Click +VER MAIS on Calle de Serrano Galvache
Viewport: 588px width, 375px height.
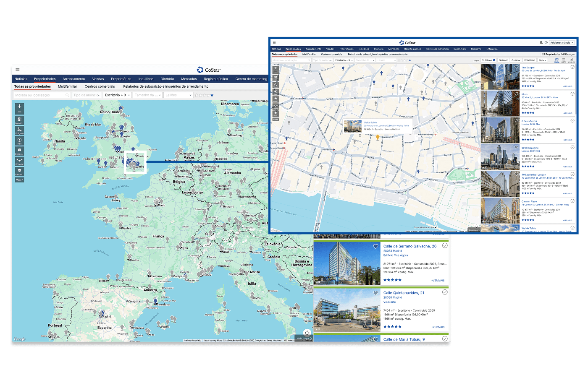pyautogui.click(x=438, y=281)
